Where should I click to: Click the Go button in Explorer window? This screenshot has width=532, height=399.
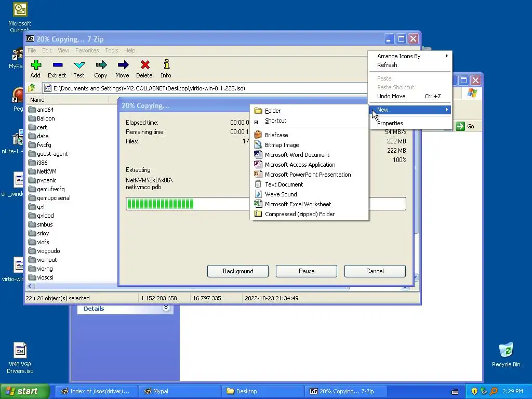[x=465, y=126]
